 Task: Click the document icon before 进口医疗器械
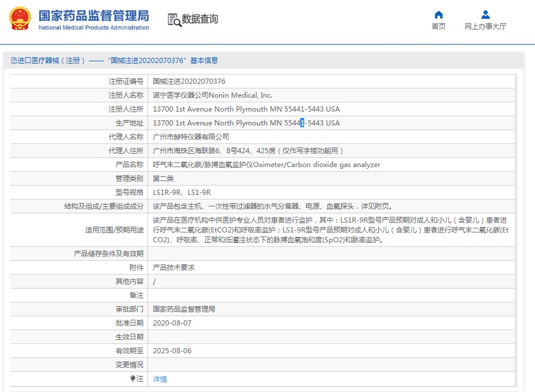pyautogui.click(x=14, y=61)
